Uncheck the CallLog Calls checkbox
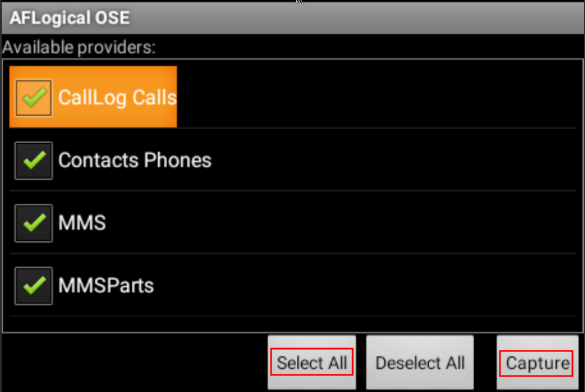585x392 pixels. [34, 98]
